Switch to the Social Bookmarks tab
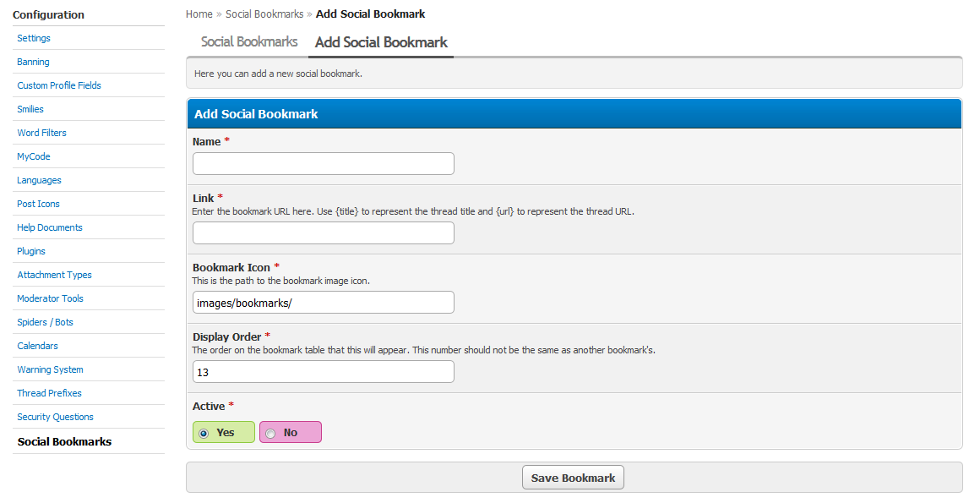Screen dimensions: 980x503 tap(248, 42)
